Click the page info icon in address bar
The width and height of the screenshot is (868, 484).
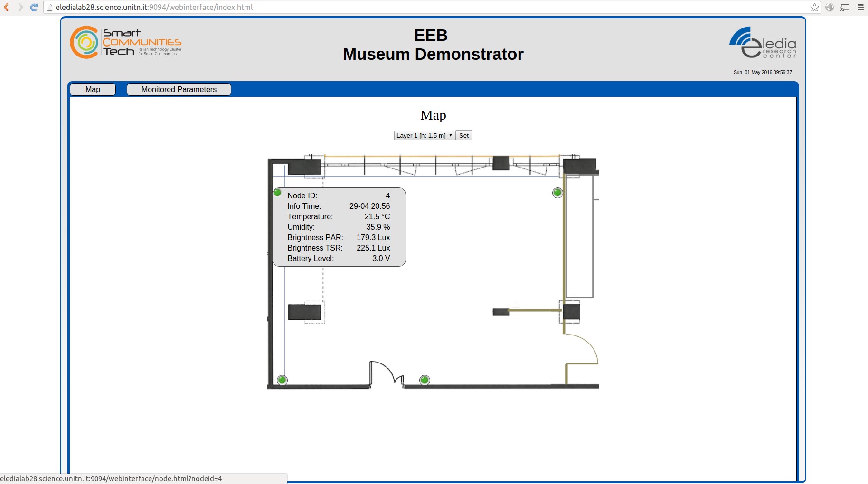(49, 7)
